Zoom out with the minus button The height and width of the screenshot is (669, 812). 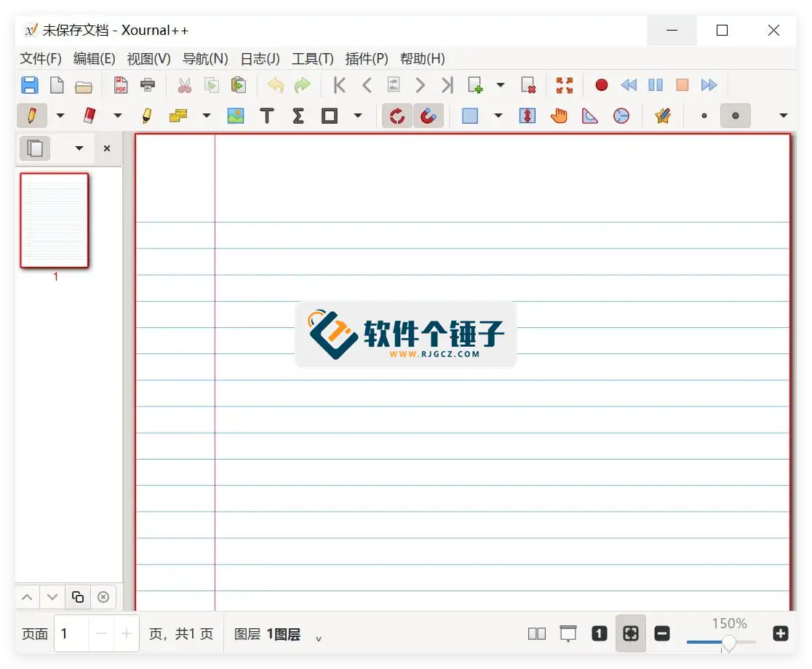(662, 633)
